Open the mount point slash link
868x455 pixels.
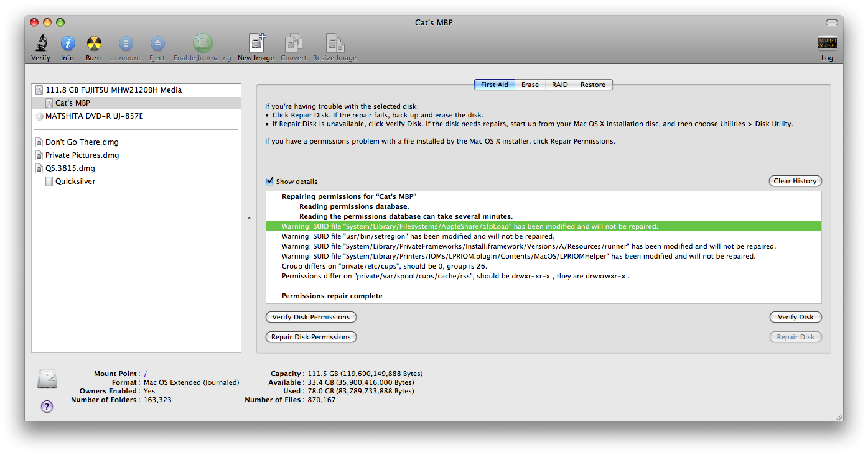point(146,374)
